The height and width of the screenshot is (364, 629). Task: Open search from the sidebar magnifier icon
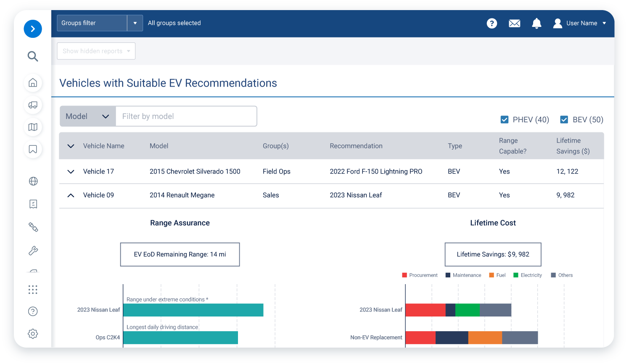[x=33, y=56]
